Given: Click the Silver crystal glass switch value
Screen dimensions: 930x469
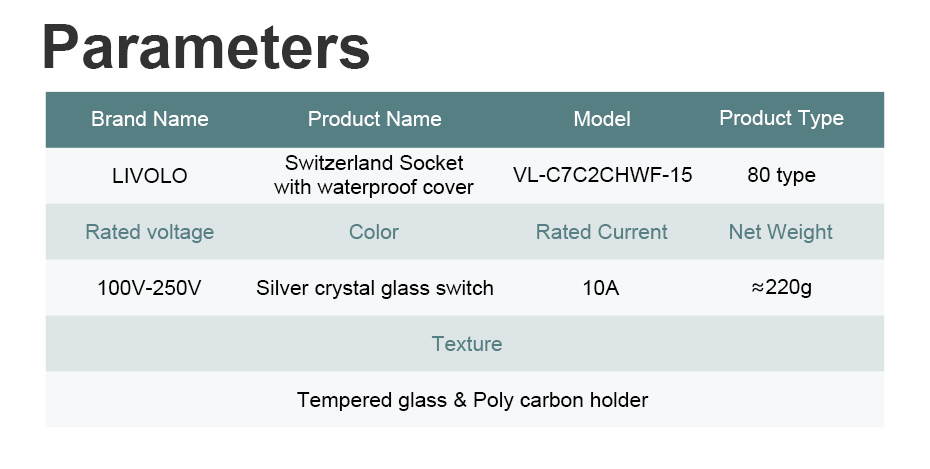Looking at the screenshot, I should point(374,288).
